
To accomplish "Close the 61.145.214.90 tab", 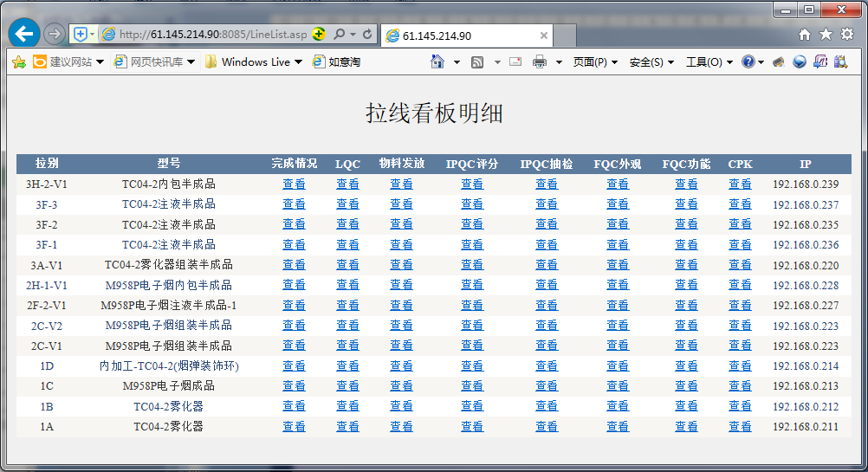I will 544,36.
